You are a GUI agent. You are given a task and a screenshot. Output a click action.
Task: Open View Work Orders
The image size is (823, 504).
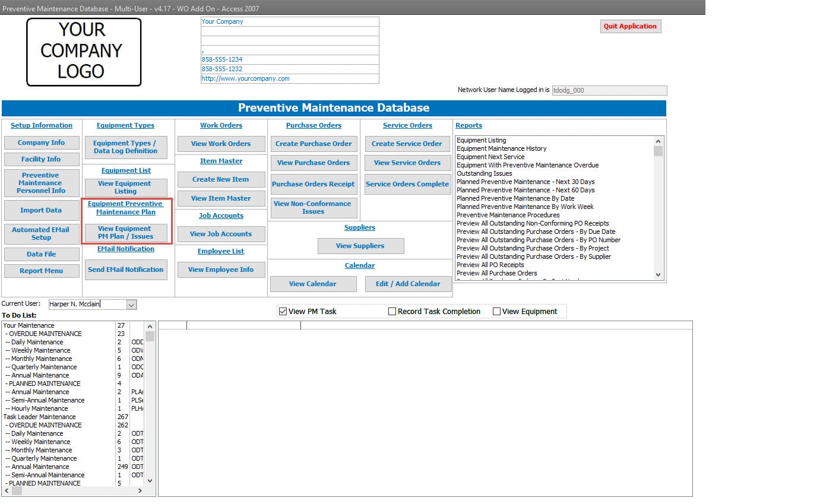(221, 144)
